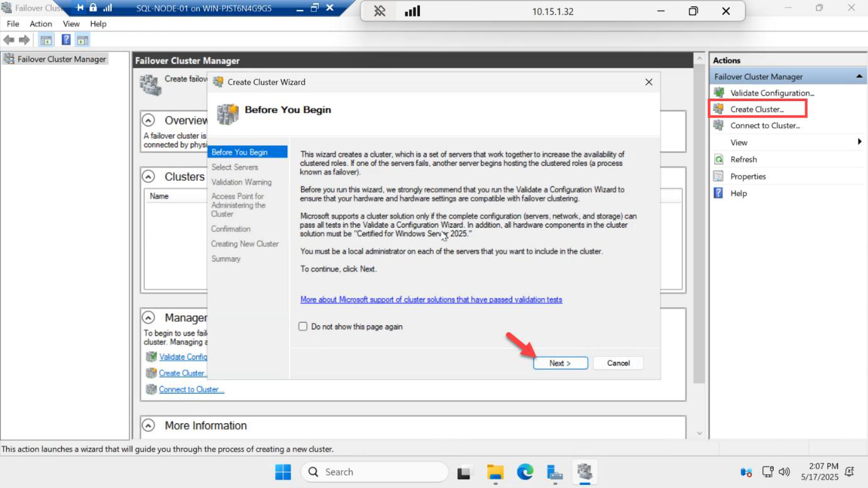Open Validate Configuration... action
868x488 pixels.
pos(772,93)
